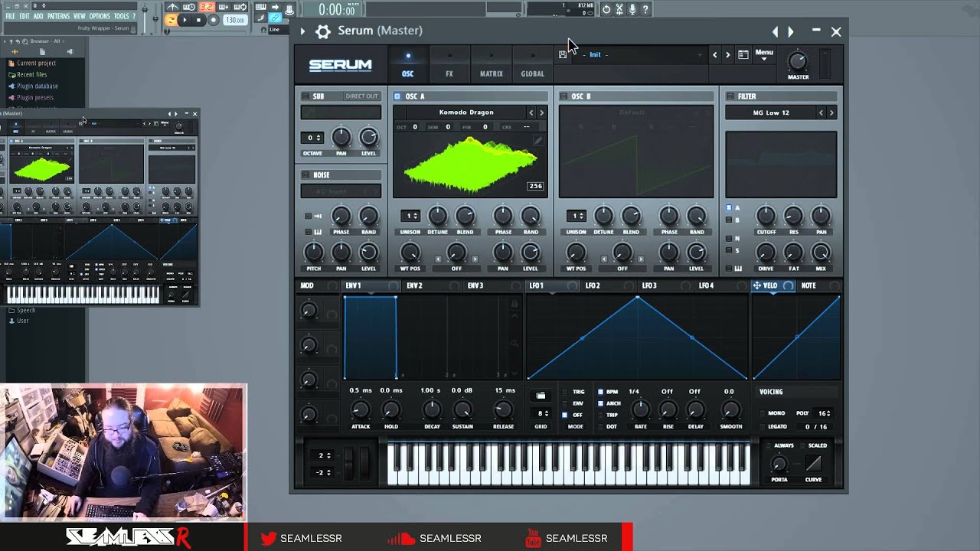This screenshot has height=551, width=980.
Task: Click the microphone recording icon in FL toolbar
Action: 632,9
